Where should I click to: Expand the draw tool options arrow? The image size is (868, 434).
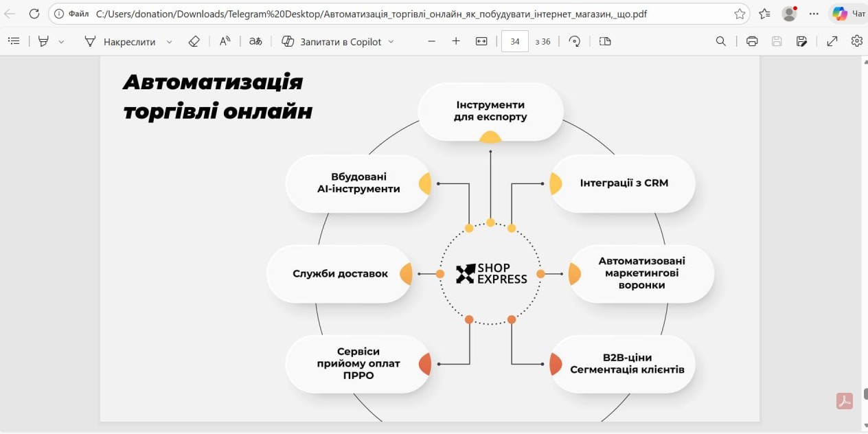click(x=170, y=42)
